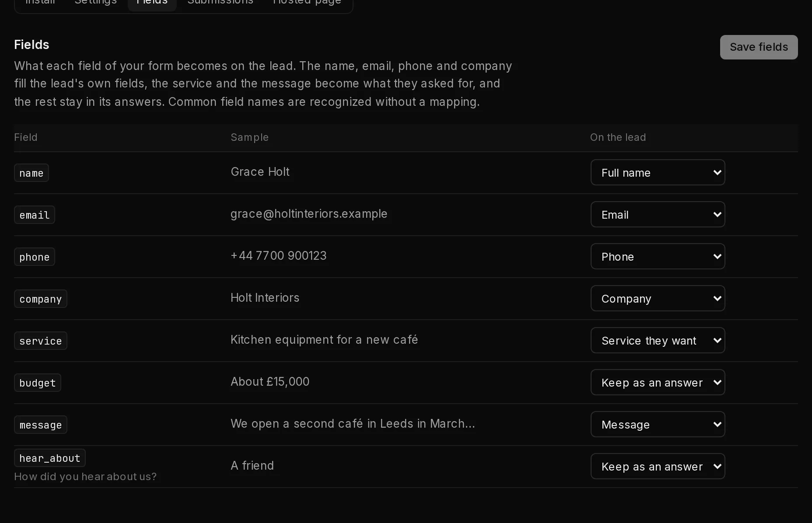Image resolution: width=812 pixels, height=523 pixels.
Task: Switch to the Settings tab
Action: click(x=95, y=3)
